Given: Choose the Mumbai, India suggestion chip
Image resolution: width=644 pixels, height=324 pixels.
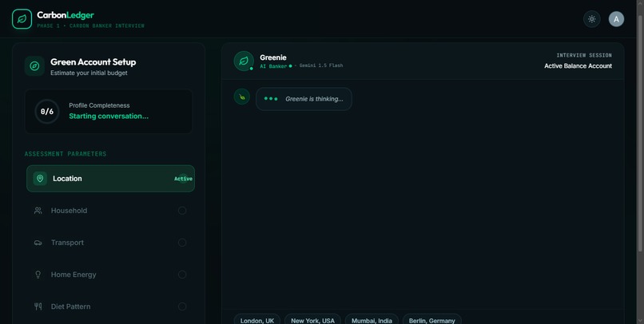Looking at the screenshot, I should click(x=372, y=320).
